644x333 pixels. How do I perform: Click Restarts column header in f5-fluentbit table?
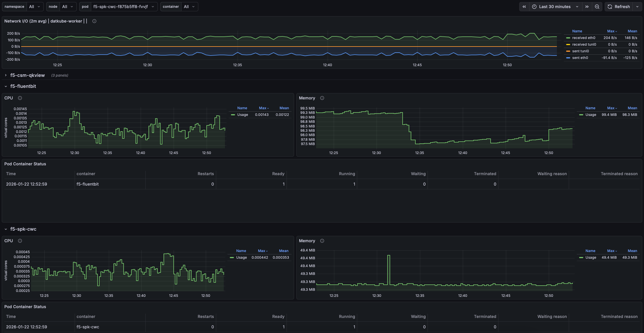[x=206, y=174]
